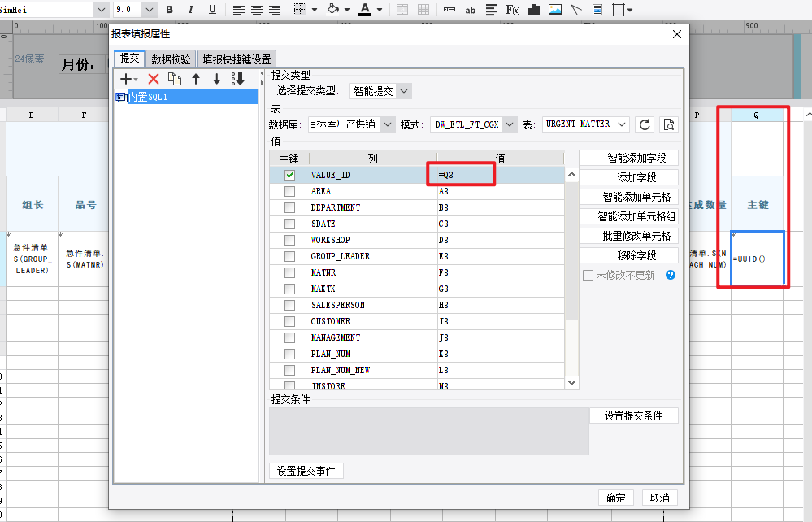Add a new submit entry with plus
Viewport: 812px width, 522px height.
coord(126,79)
